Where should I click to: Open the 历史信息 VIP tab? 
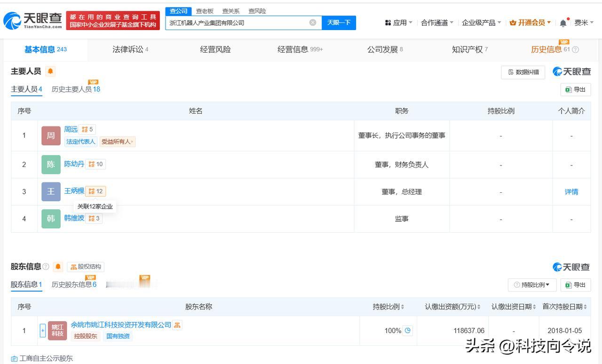click(550, 49)
